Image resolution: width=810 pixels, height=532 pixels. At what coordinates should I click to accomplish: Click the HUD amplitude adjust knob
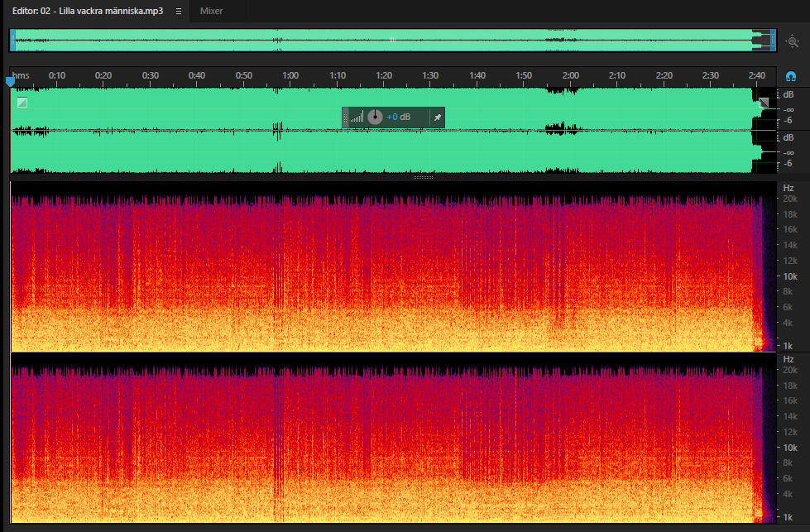(x=375, y=117)
